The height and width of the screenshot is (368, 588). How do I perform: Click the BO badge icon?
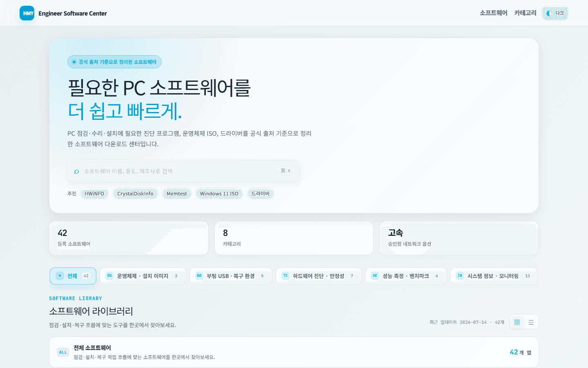coord(199,276)
